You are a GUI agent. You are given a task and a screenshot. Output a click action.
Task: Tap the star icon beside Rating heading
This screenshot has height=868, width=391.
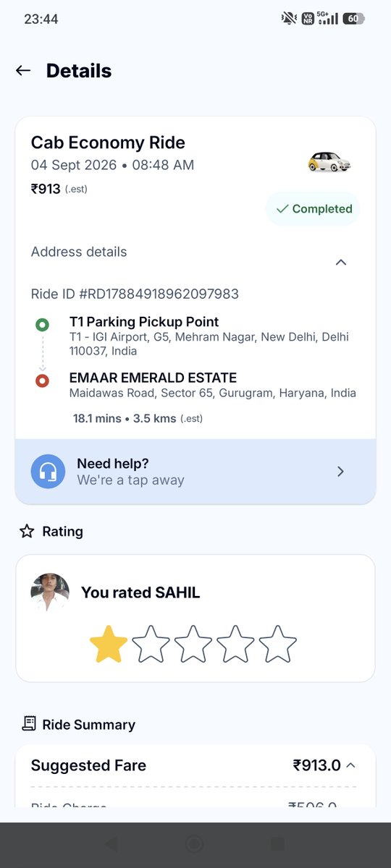[x=27, y=532]
